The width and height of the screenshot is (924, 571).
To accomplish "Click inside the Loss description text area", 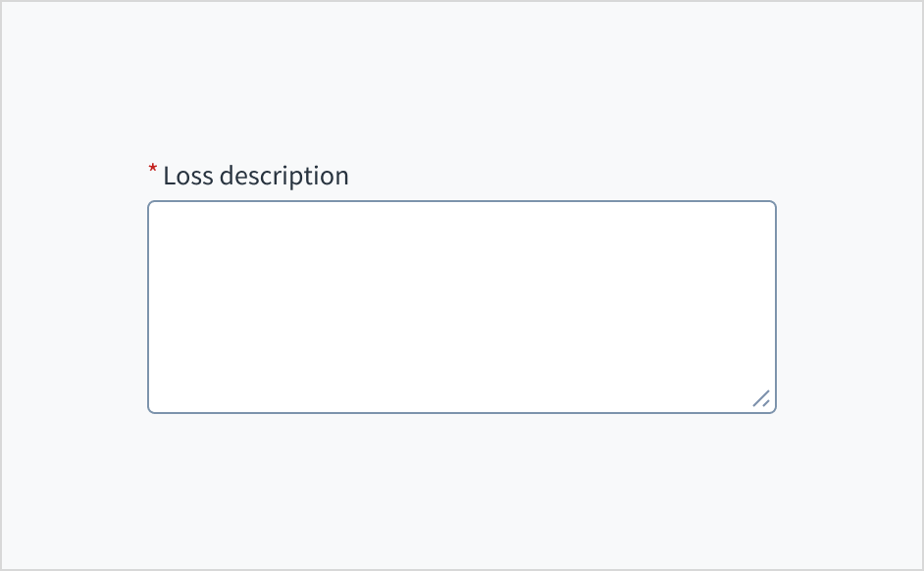I will (461, 306).
